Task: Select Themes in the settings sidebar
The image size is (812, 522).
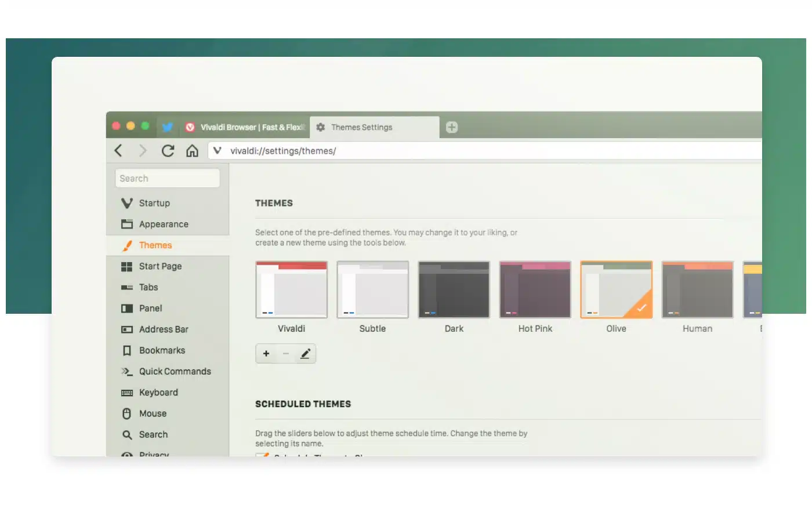Action: (x=168, y=245)
